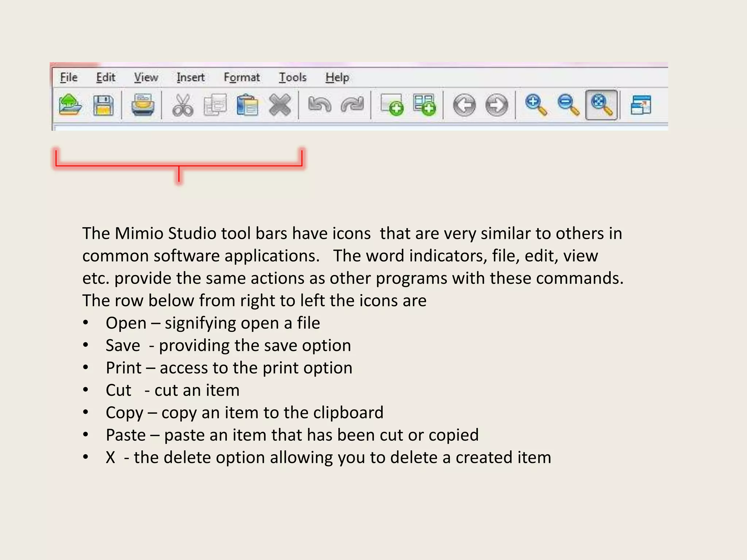This screenshot has width=747, height=560.
Task: Open the File menu
Action: click(x=69, y=77)
